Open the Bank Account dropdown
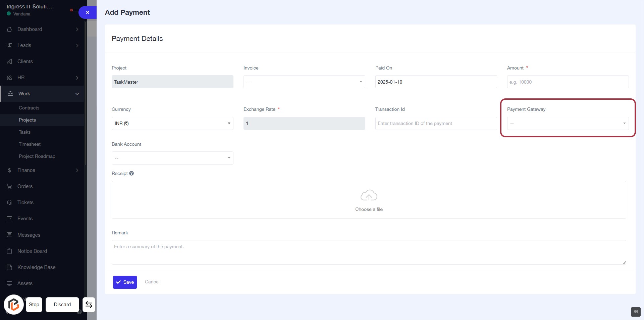Image resolution: width=644 pixels, height=320 pixels. coord(172,158)
